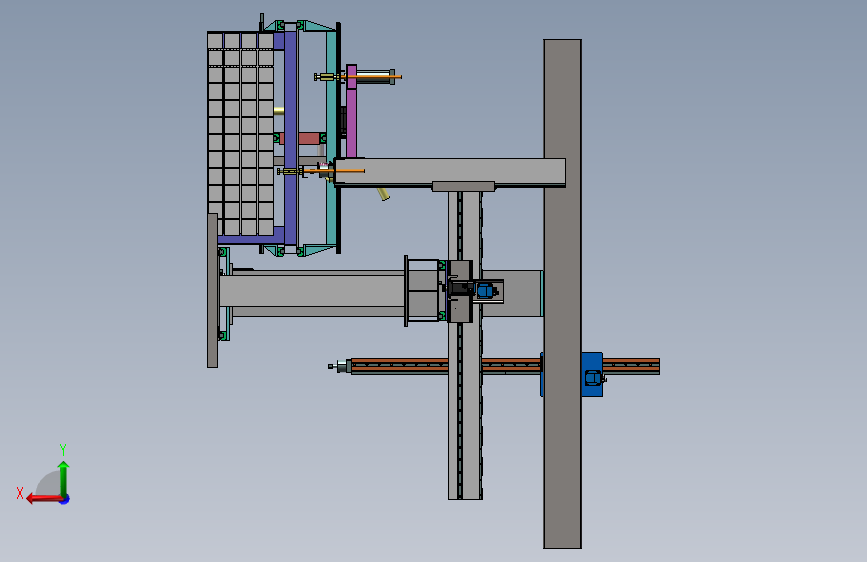
Task: Click the X label of the triad
Action: (20, 493)
